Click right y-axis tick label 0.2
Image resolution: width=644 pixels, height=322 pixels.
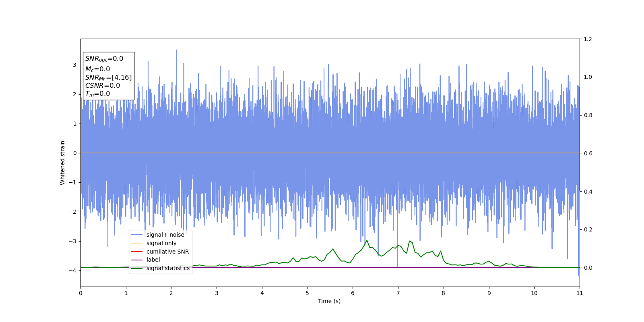click(x=588, y=229)
